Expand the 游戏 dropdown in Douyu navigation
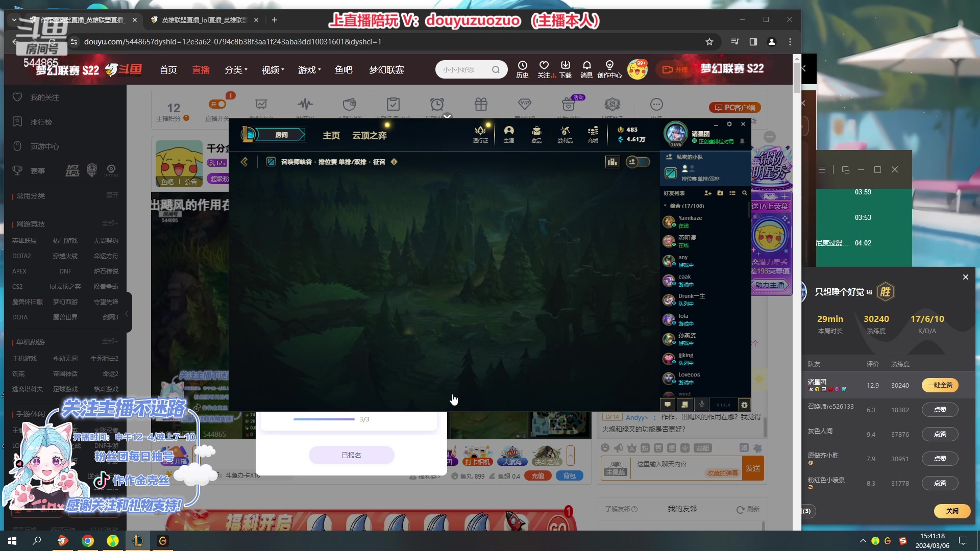This screenshot has height=551, width=980. (x=309, y=70)
